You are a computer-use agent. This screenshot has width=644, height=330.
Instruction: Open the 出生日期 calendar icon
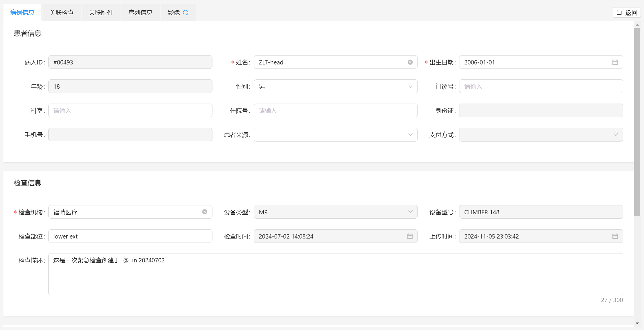point(615,62)
